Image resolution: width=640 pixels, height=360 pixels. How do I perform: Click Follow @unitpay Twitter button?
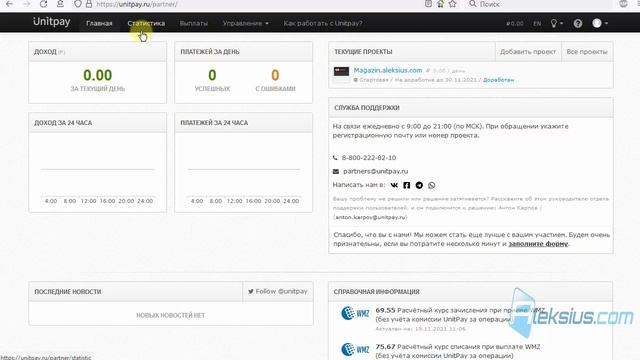278,291
